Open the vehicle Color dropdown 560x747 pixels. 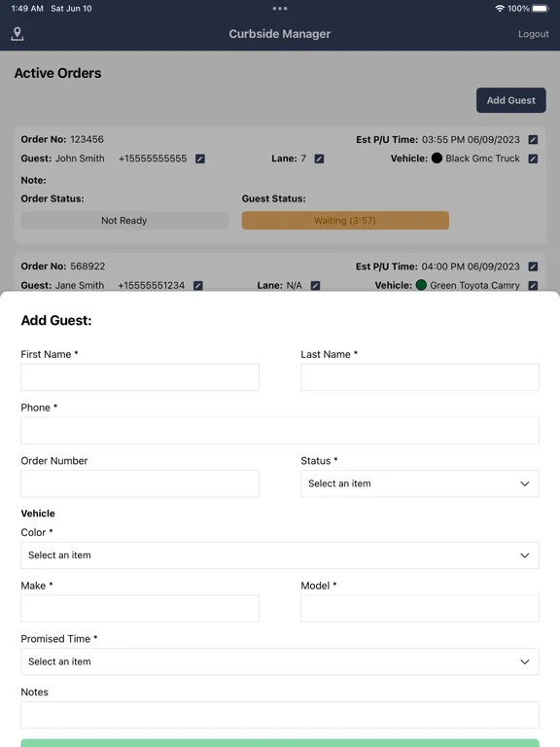pyautogui.click(x=280, y=555)
